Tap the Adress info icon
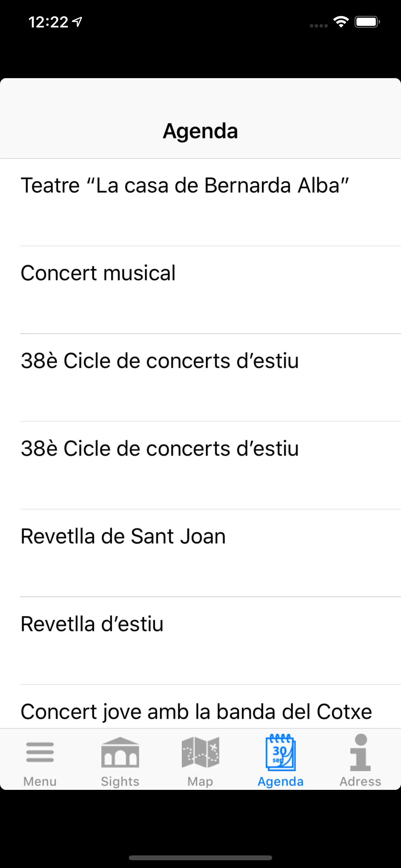 point(360,752)
